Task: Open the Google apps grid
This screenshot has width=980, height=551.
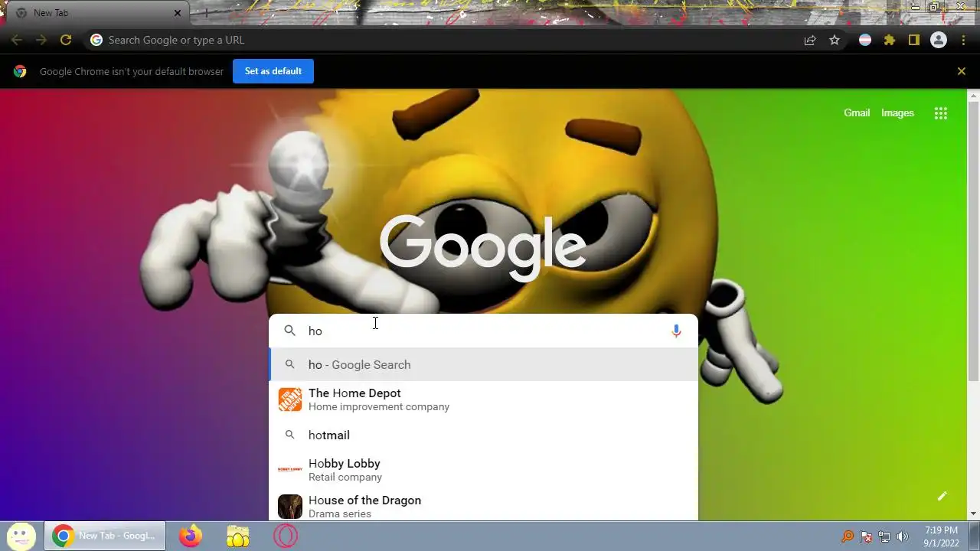Action: (941, 113)
